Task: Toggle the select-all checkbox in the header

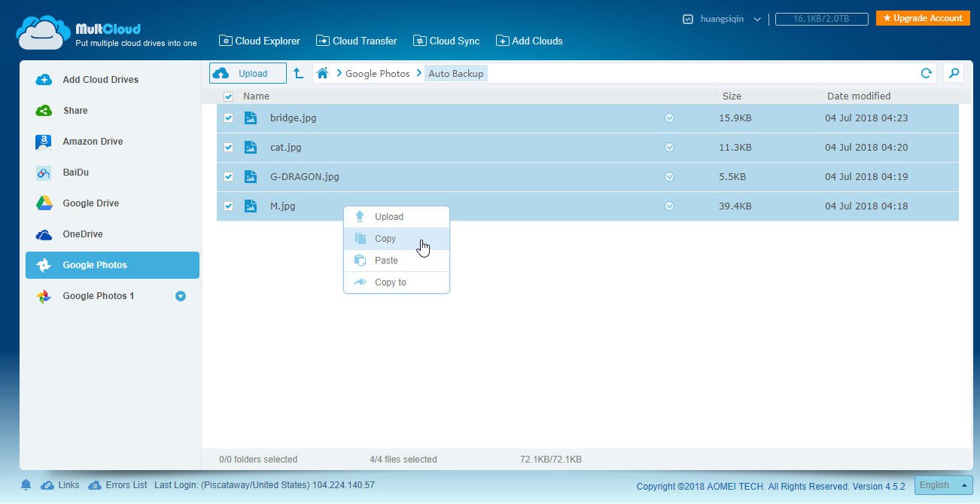Action: pos(228,96)
